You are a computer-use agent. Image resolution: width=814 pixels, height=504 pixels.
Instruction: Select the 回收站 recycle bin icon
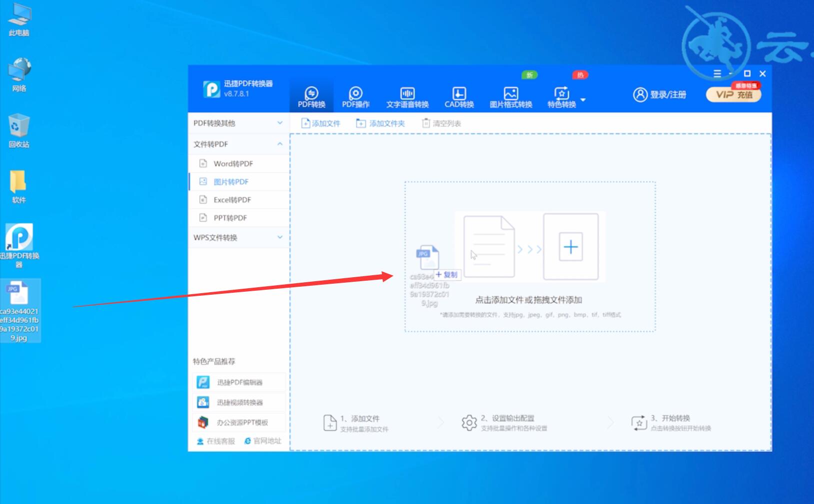pos(19,131)
